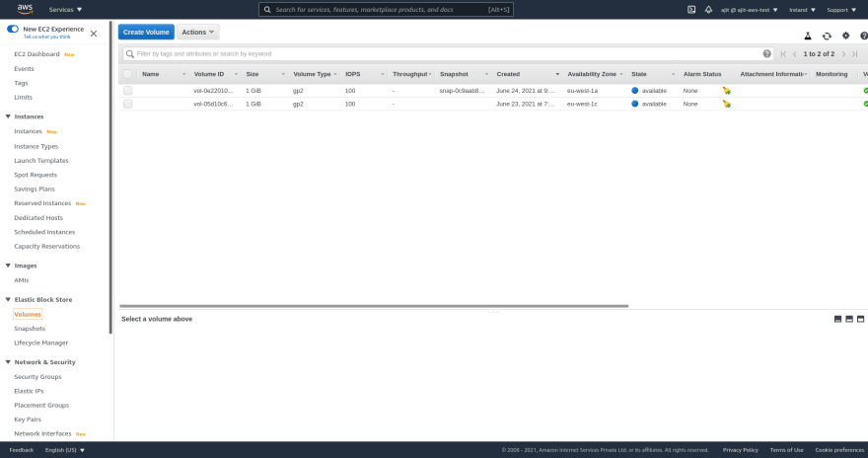Open Instance Types in sidebar
Viewport: 868px width, 458px height.
[x=36, y=146]
